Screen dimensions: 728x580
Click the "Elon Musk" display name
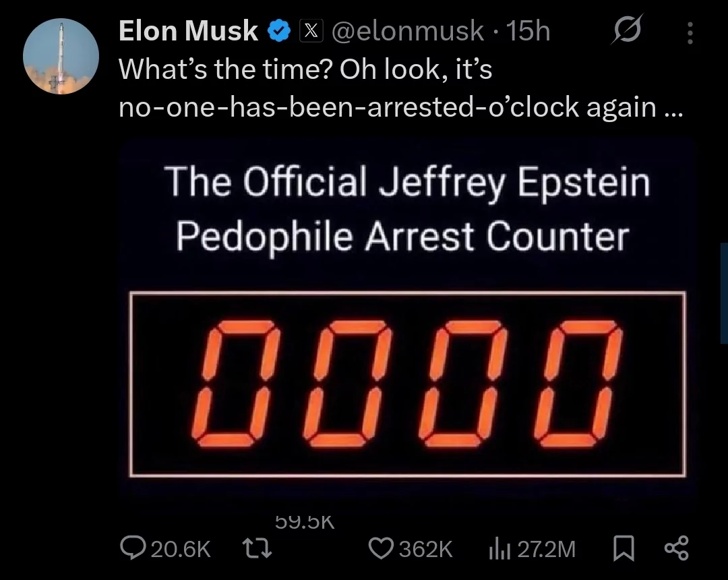click(x=188, y=31)
